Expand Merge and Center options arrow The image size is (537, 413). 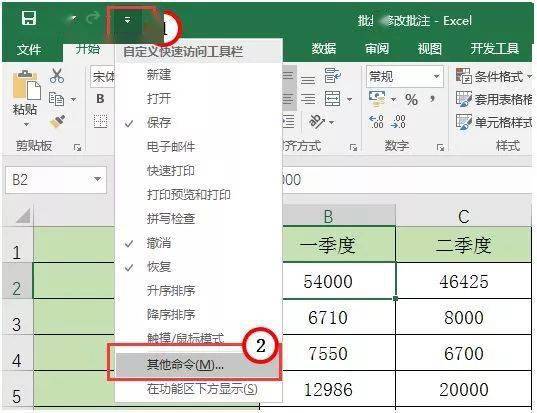pyautogui.click(x=349, y=99)
